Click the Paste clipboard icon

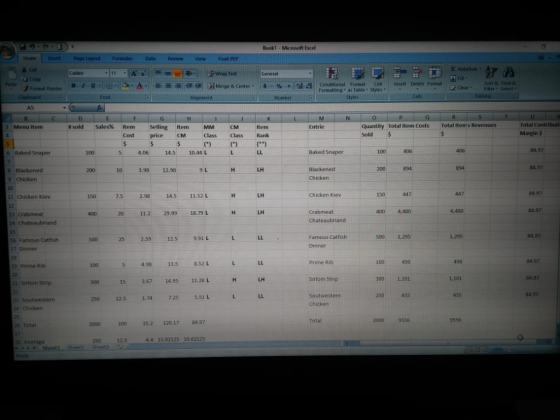coord(11,74)
